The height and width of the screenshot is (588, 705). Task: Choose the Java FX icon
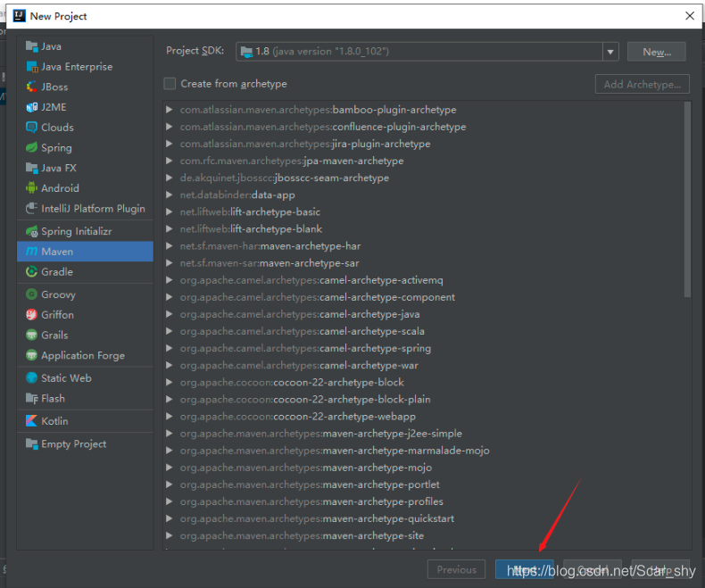click(x=31, y=168)
